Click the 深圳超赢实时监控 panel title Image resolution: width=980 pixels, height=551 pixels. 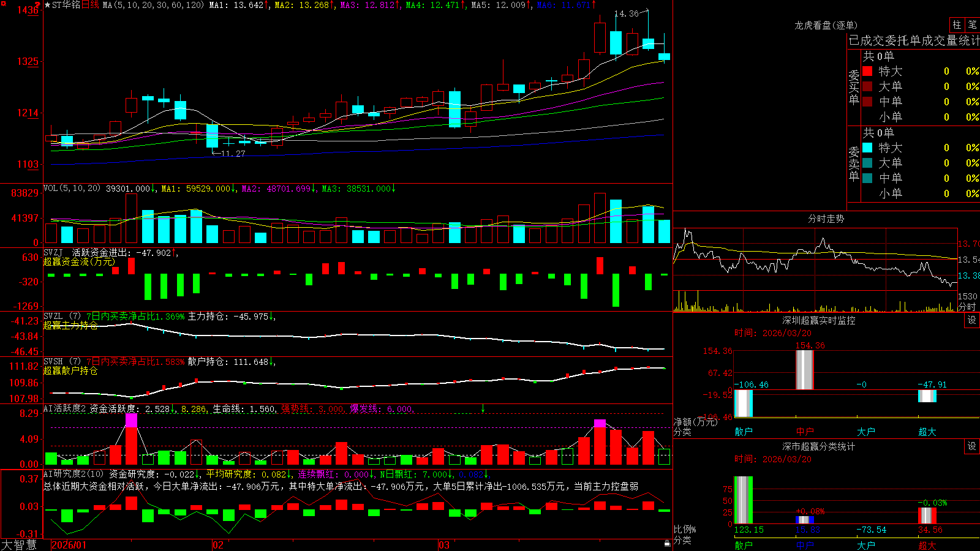(x=819, y=320)
